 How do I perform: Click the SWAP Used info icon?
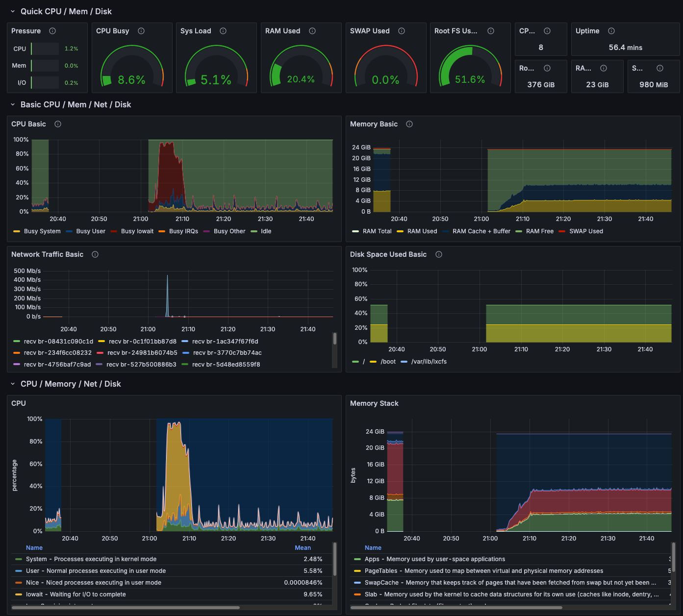[402, 31]
